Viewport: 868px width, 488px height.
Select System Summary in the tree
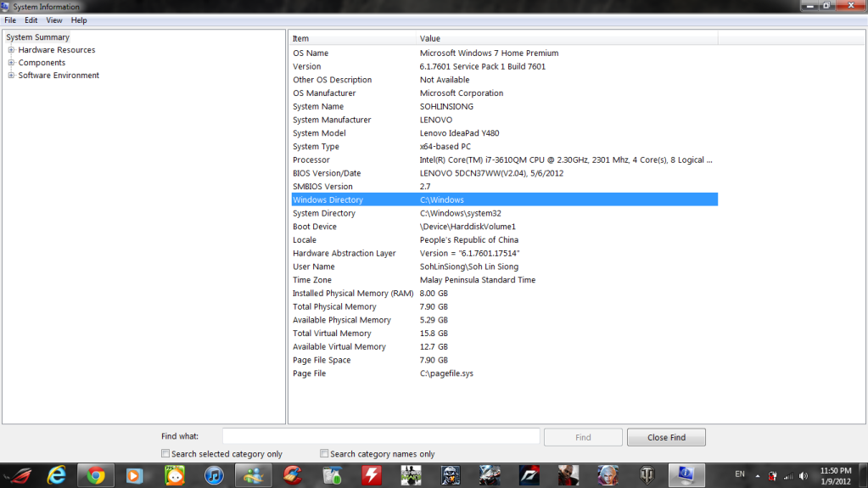pos(38,37)
